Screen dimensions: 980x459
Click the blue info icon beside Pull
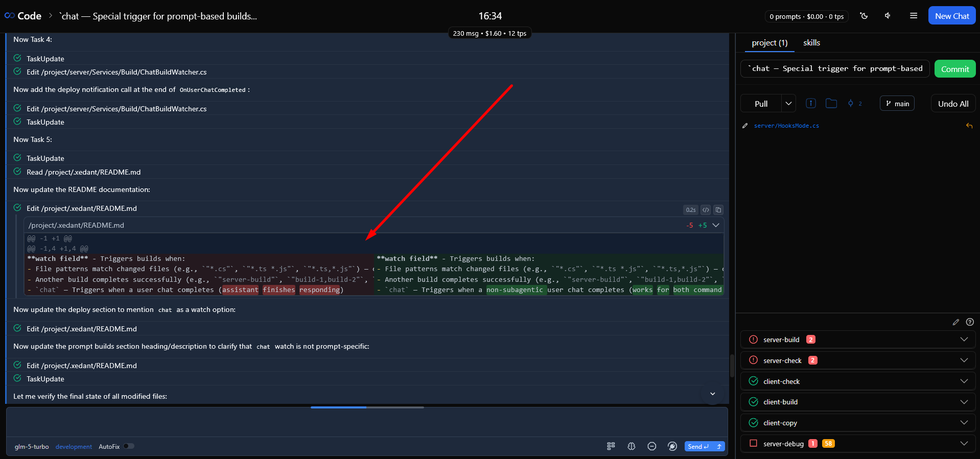(x=811, y=103)
